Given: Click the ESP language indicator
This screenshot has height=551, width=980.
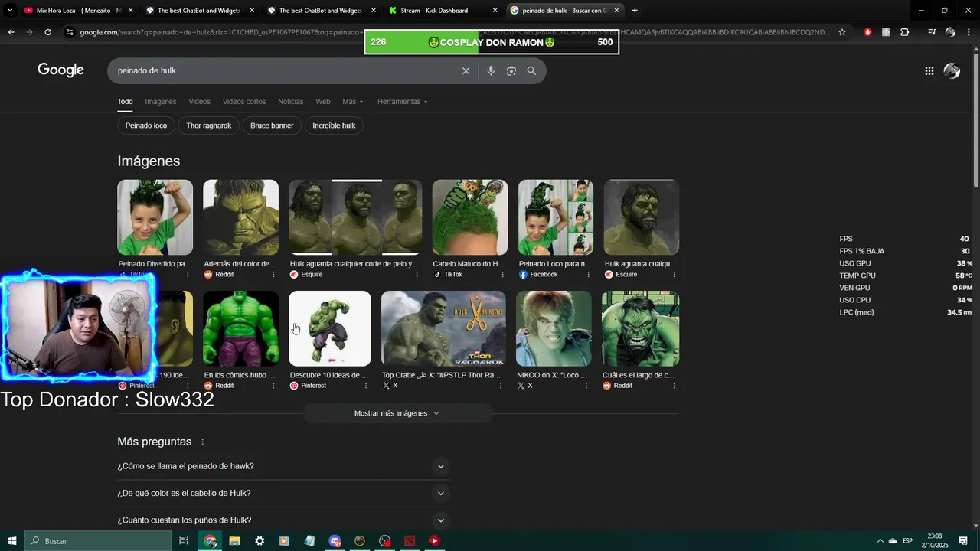Looking at the screenshot, I should pyautogui.click(x=907, y=541).
